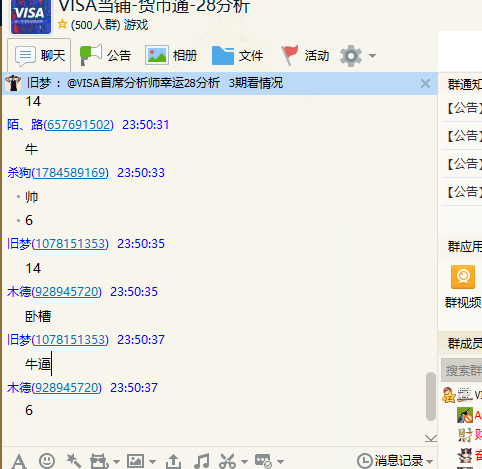
Task: Click the chat scrollbar thumb
Action: (431, 396)
